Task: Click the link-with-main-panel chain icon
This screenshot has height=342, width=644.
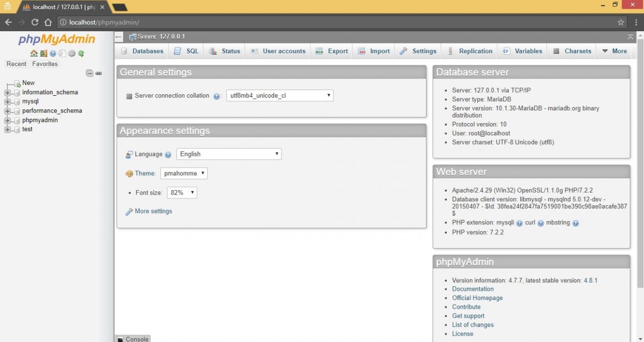Action: point(99,73)
